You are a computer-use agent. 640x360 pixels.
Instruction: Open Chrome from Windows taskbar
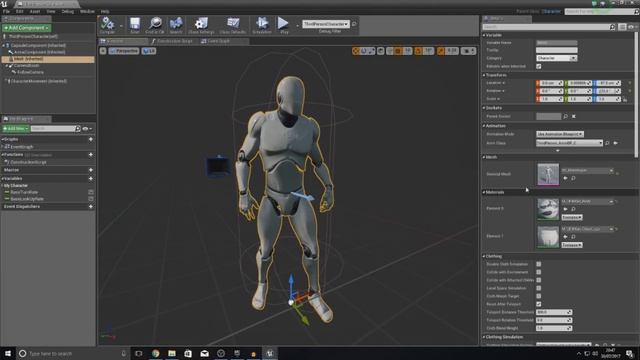156,353
